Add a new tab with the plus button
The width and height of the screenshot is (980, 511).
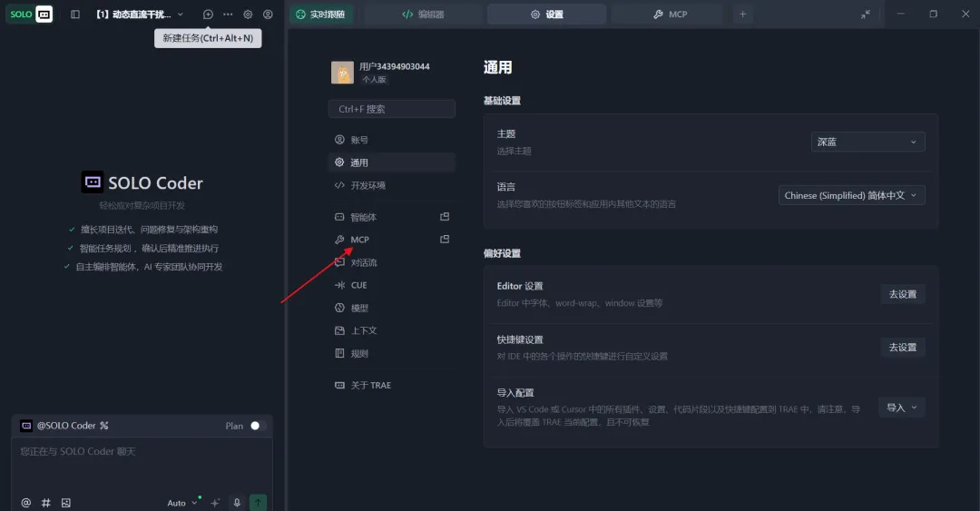(742, 15)
